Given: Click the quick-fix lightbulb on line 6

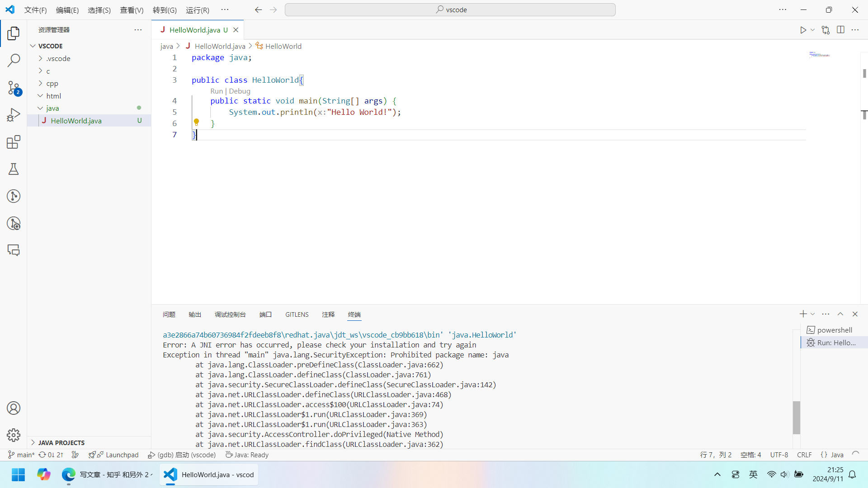Looking at the screenshot, I should 197,122.
